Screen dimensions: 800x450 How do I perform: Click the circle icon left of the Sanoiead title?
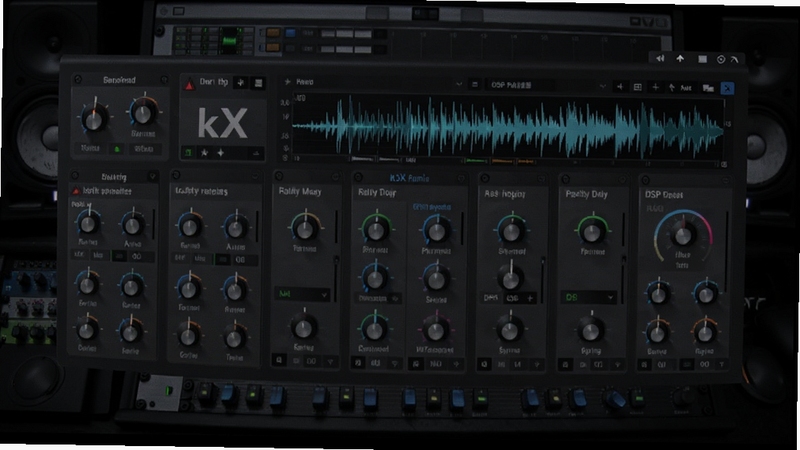tap(78, 80)
